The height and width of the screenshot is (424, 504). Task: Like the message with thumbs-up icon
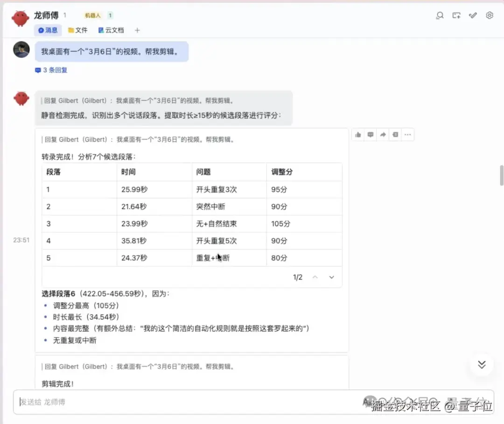(x=358, y=135)
